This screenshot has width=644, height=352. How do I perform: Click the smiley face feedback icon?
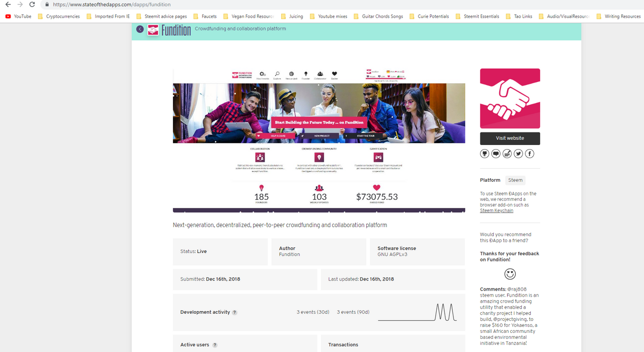pos(510,274)
